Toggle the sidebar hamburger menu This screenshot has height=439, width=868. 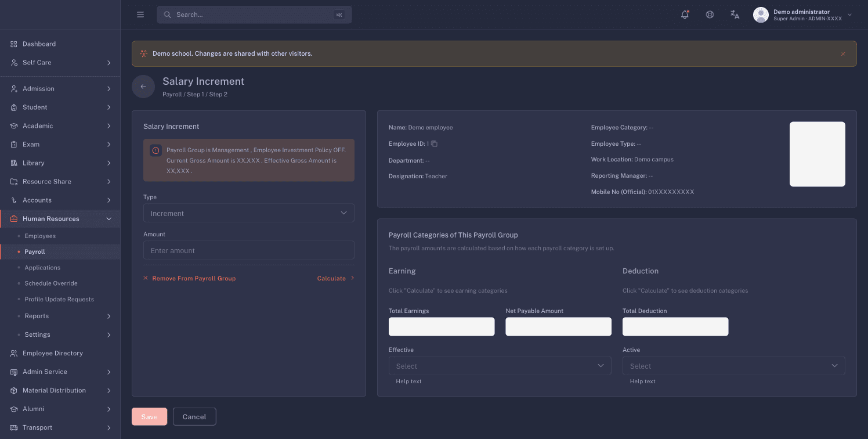tap(140, 15)
